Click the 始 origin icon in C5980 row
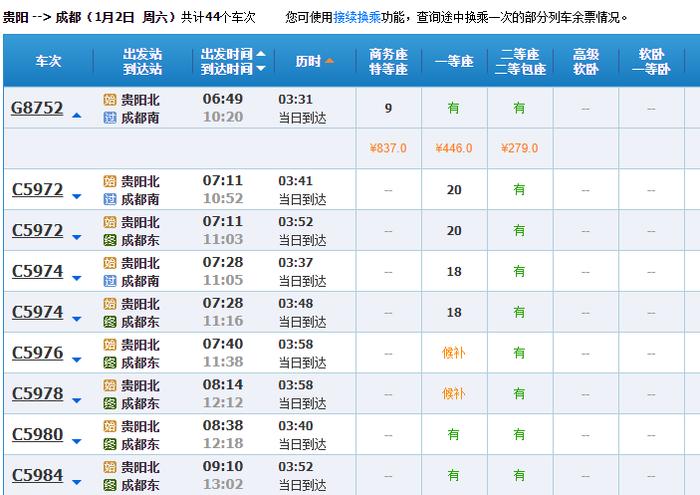Screen dimensions: 700x495 click(x=110, y=426)
